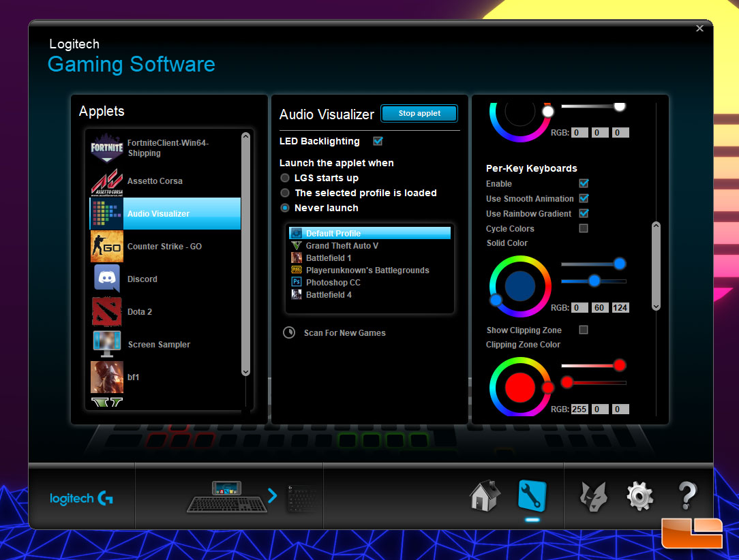Image resolution: width=739 pixels, height=560 pixels.
Task: Select the Battlefield 4 profile
Action: pos(370,294)
